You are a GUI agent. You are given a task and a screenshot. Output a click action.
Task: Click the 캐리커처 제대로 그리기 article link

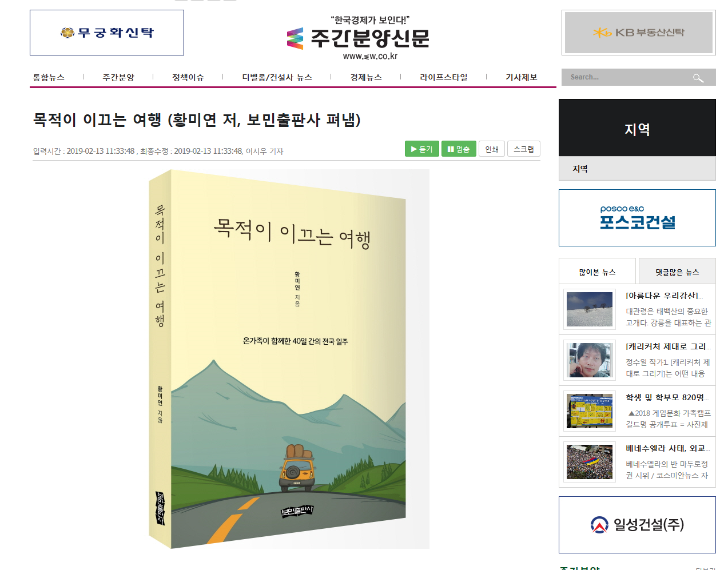pos(668,346)
